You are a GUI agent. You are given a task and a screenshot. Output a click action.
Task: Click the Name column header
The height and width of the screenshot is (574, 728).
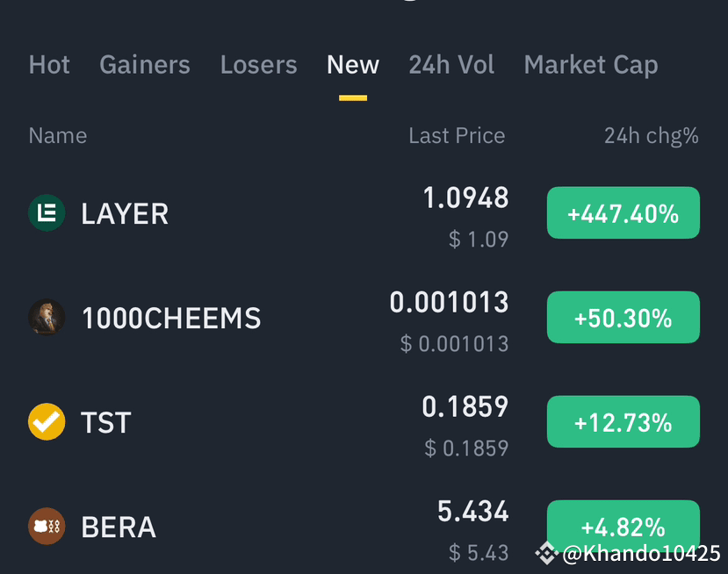tap(57, 135)
